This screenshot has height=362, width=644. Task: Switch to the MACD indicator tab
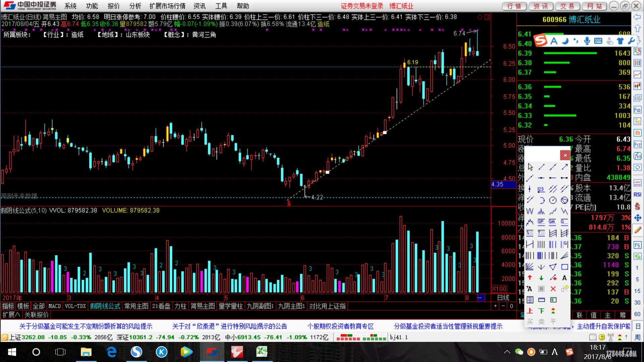point(54,306)
